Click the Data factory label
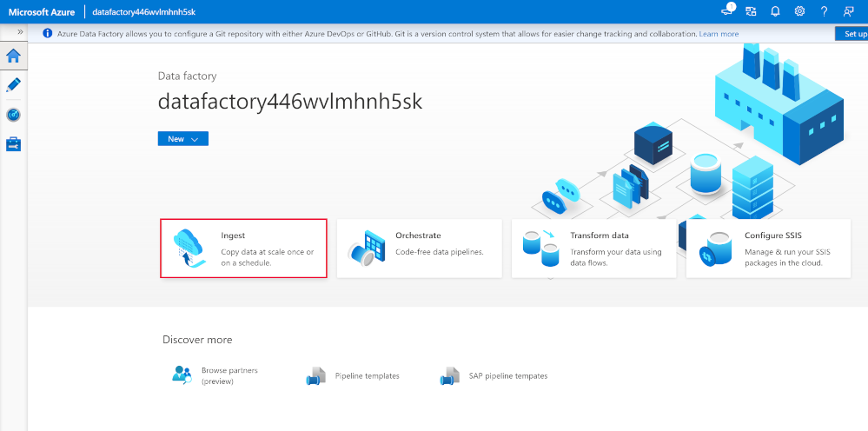This screenshot has height=431, width=868. [187, 76]
